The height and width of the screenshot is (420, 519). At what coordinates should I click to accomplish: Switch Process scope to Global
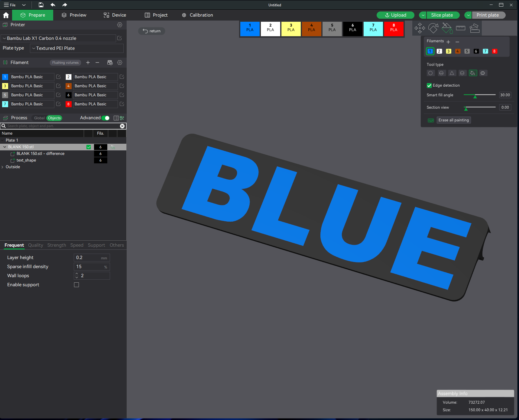point(39,118)
